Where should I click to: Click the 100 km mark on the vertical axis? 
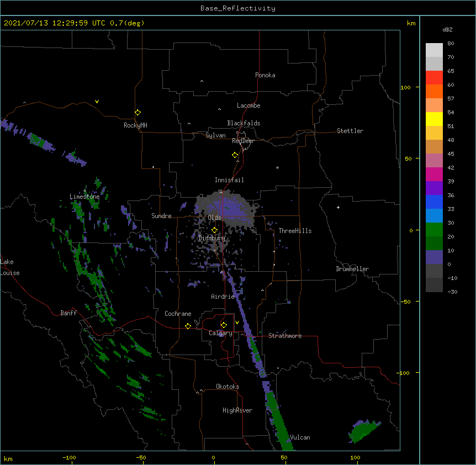point(405,87)
